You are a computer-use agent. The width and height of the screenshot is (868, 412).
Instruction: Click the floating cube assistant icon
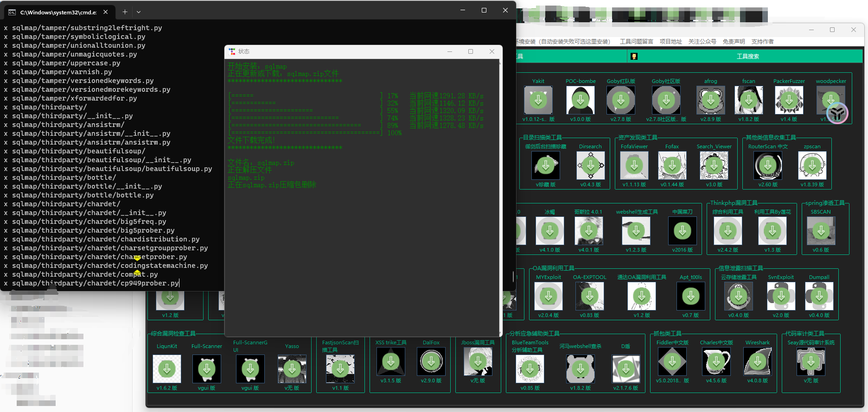point(837,113)
